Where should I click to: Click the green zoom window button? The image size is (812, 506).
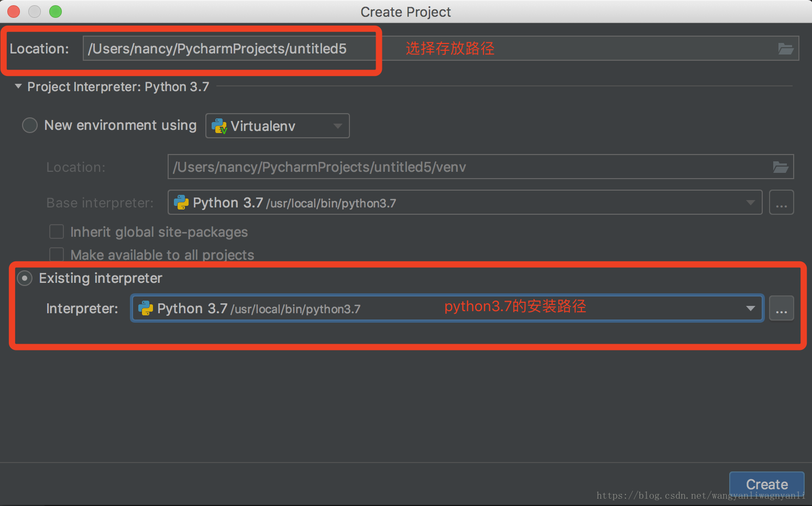[56, 12]
